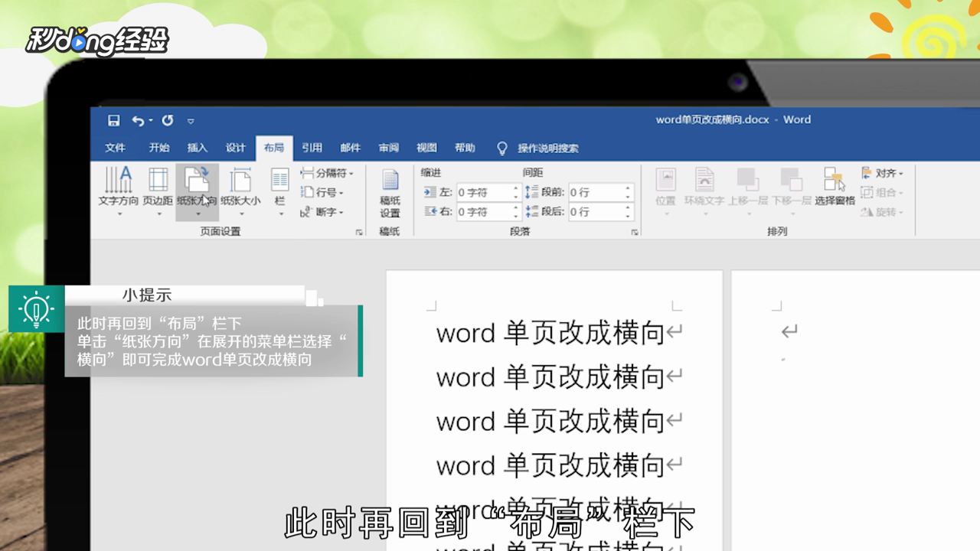Click the lightbulb Tell Me icon
Screen dimensions: 980x551
coord(502,148)
